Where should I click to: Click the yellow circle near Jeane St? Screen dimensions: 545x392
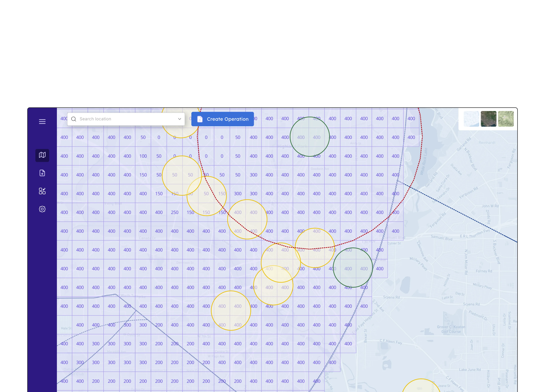(x=421, y=387)
